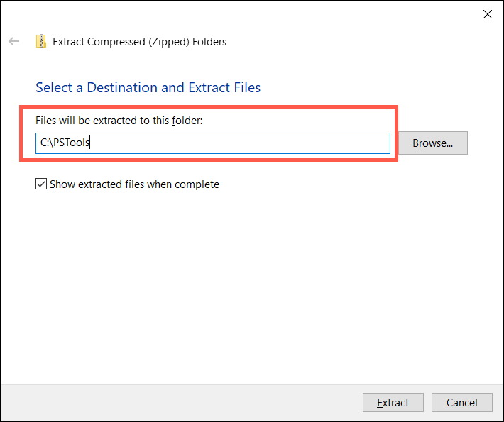Click the gray footer area left of Extract
Viewport: 504px width, 422px height.
(x=177, y=403)
